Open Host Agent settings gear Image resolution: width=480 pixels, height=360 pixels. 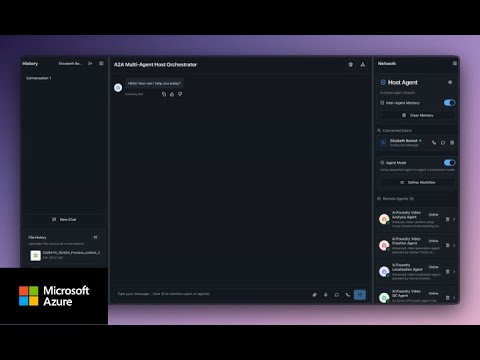click(x=450, y=82)
